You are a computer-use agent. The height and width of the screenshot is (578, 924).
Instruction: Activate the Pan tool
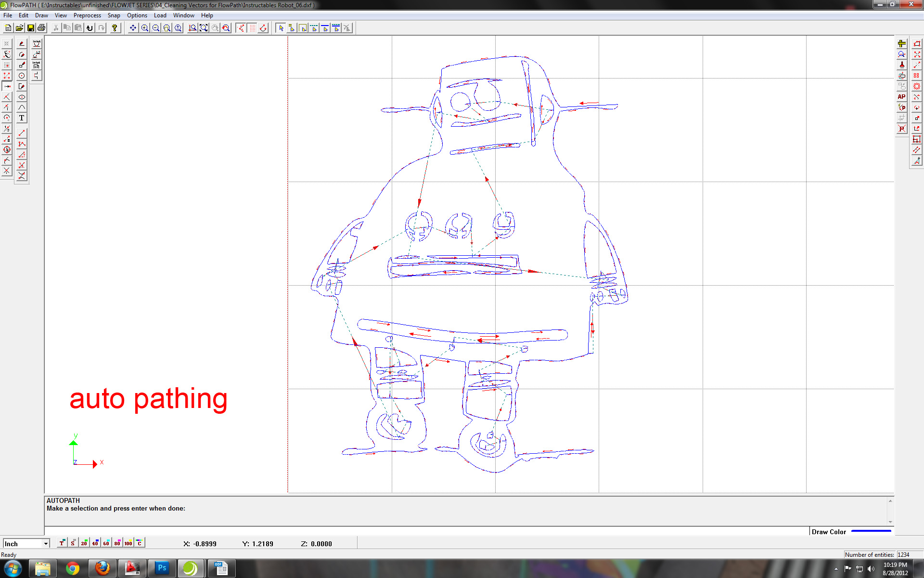coord(133,27)
